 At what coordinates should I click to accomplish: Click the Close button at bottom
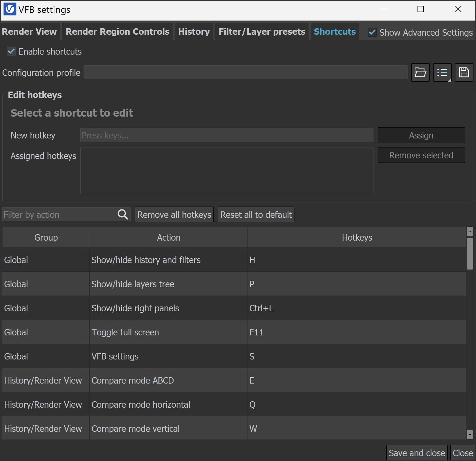pos(463,453)
